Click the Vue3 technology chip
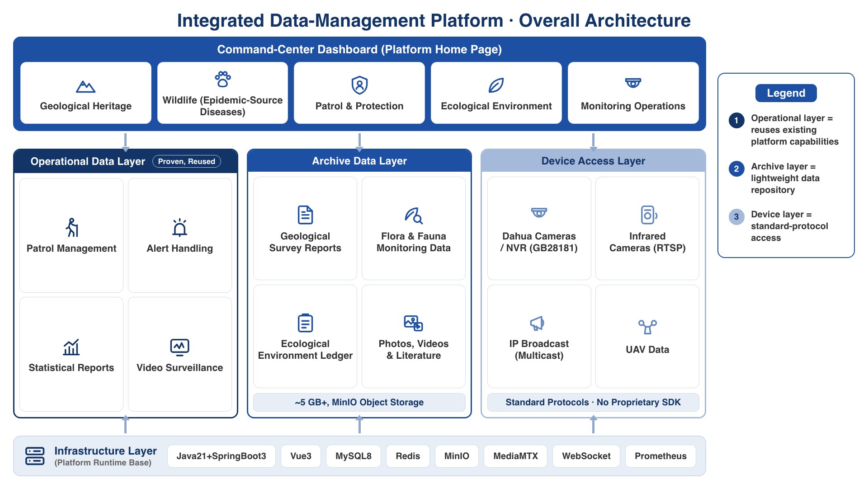868x488 pixels. [301, 456]
